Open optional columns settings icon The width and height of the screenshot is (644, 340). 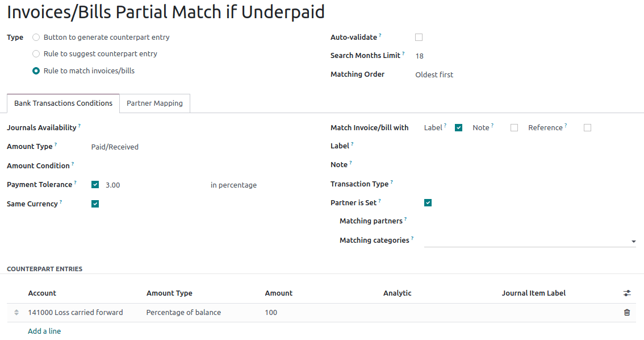[x=627, y=293]
